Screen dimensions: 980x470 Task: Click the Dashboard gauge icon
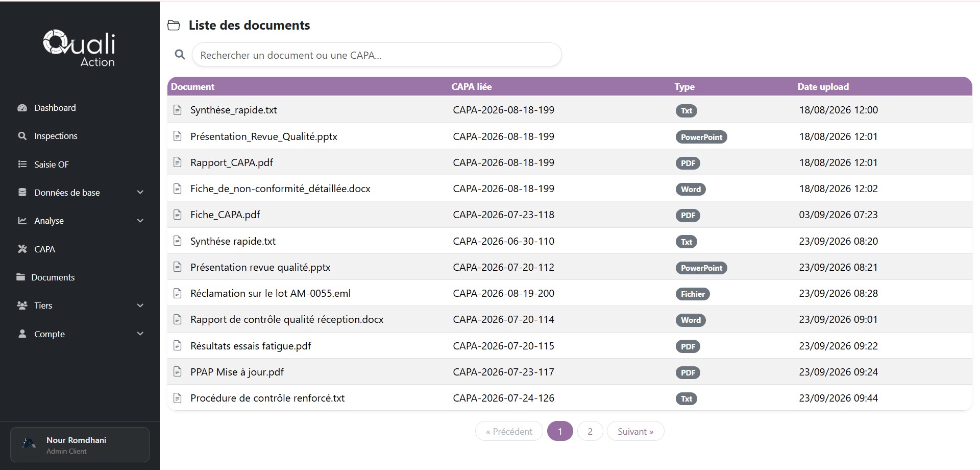pyautogui.click(x=22, y=108)
